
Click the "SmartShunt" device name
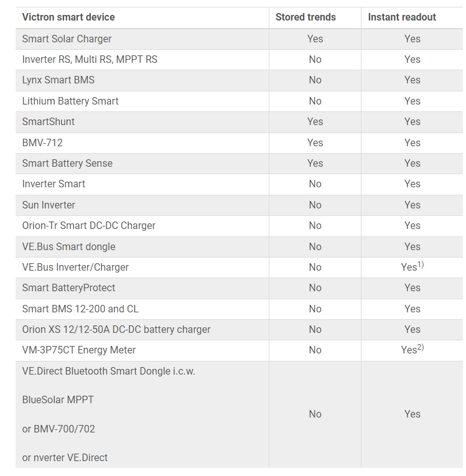pos(49,122)
